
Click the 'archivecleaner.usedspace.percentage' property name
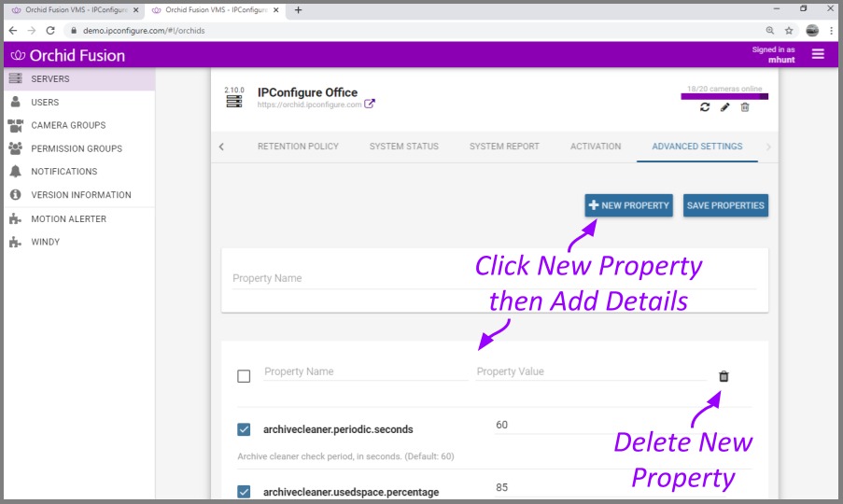[x=351, y=492]
